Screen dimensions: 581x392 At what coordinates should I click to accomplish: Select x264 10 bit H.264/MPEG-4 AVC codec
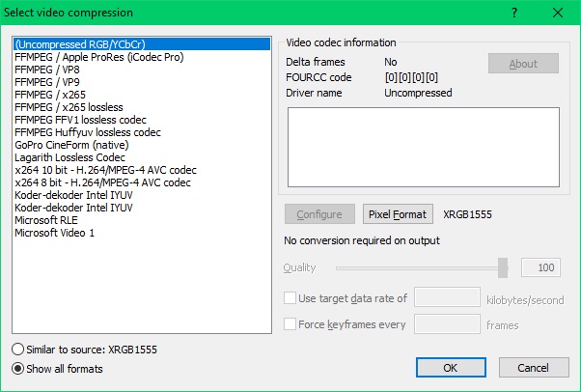(142, 170)
